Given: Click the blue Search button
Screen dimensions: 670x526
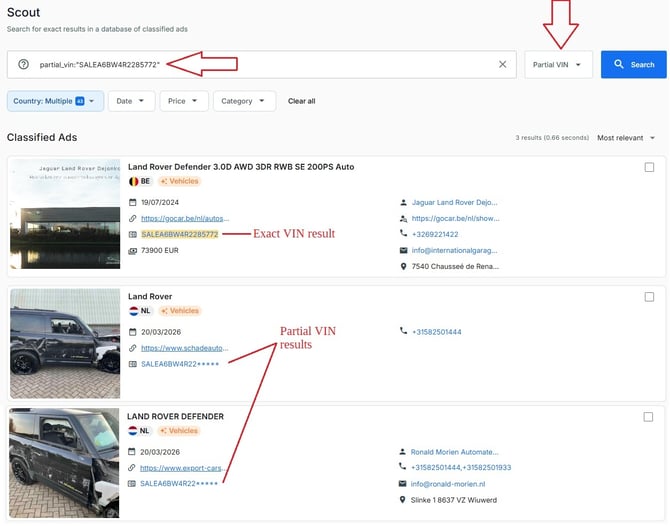Looking at the screenshot, I should [x=633, y=65].
